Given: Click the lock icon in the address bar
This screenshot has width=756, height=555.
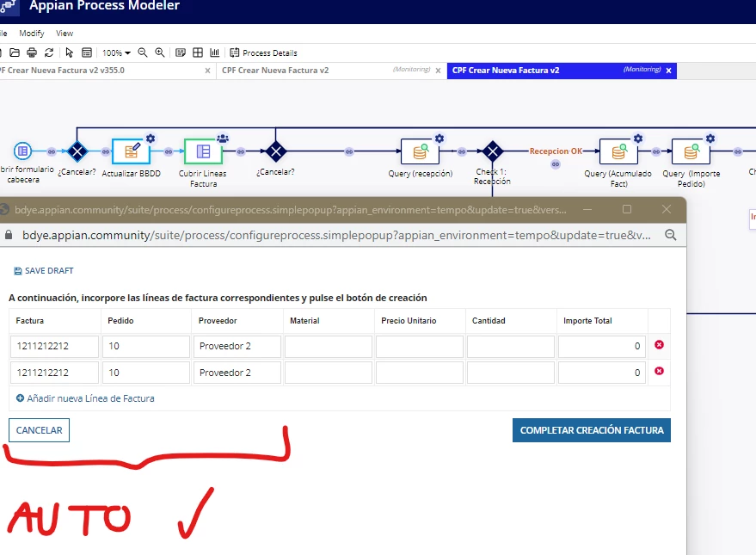Looking at the screenshot, I should click(x=9, y=235).
